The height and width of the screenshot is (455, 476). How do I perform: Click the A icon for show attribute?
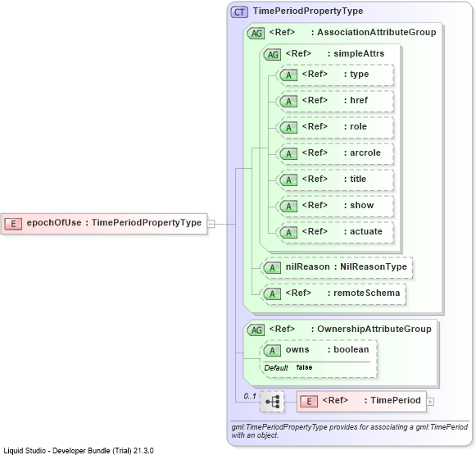point(288,207)
